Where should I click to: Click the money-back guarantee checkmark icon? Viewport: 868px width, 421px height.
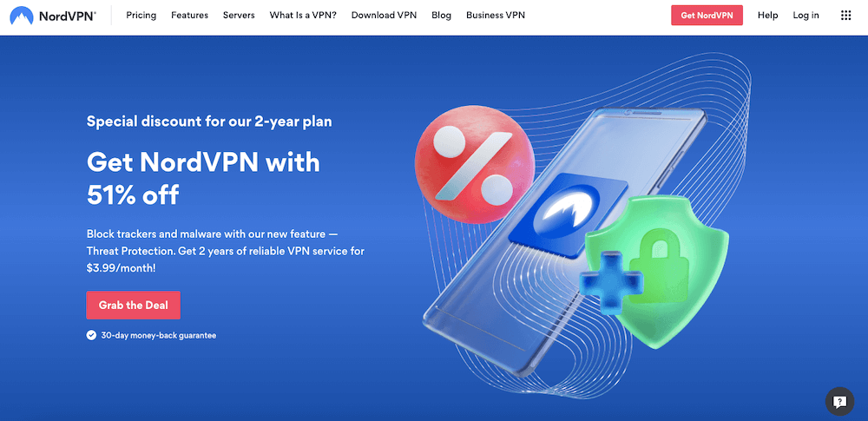91,335
